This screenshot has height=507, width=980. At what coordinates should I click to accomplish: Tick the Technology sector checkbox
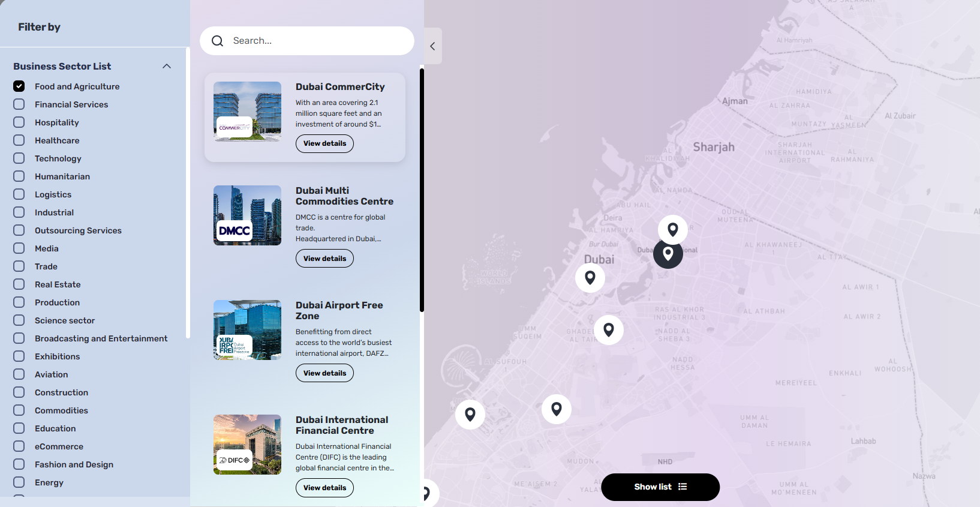coord(19,158)
